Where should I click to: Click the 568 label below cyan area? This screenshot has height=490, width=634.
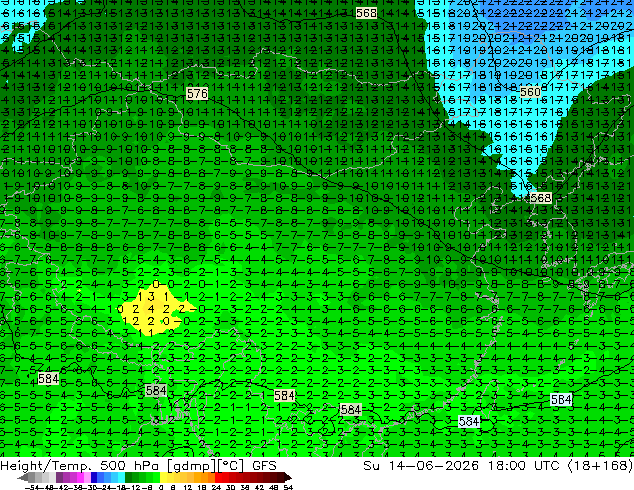pos(541,198)
